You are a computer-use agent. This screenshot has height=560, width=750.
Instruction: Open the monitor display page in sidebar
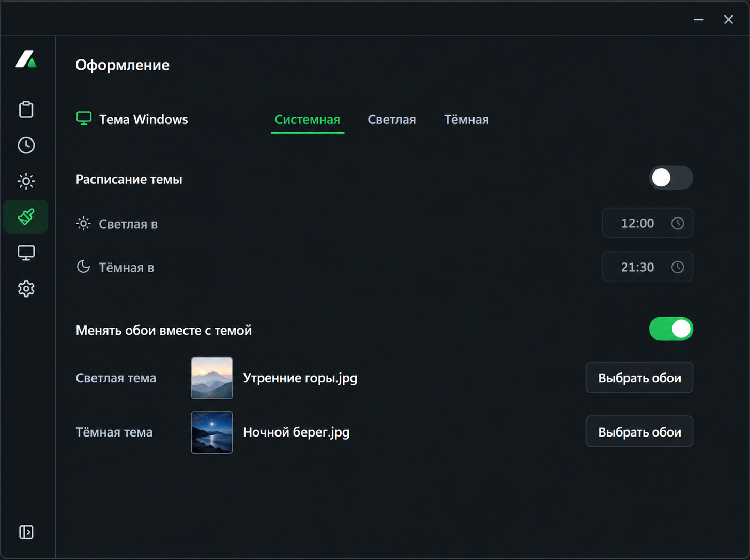(26, 253)
